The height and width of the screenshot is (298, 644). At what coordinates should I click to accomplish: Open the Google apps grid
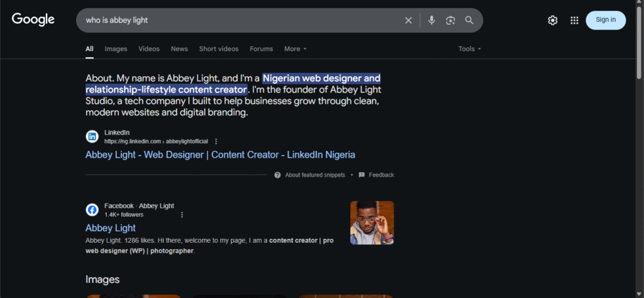coord(574,20)
